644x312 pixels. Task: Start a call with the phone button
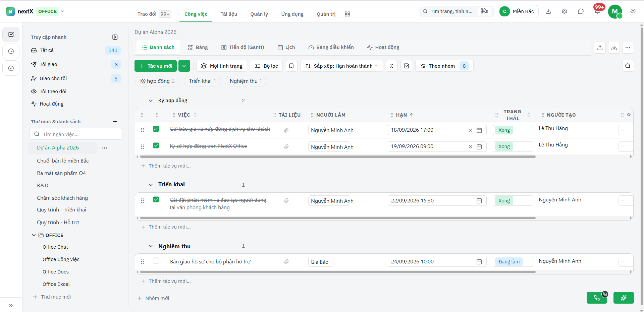click(597, 298)
